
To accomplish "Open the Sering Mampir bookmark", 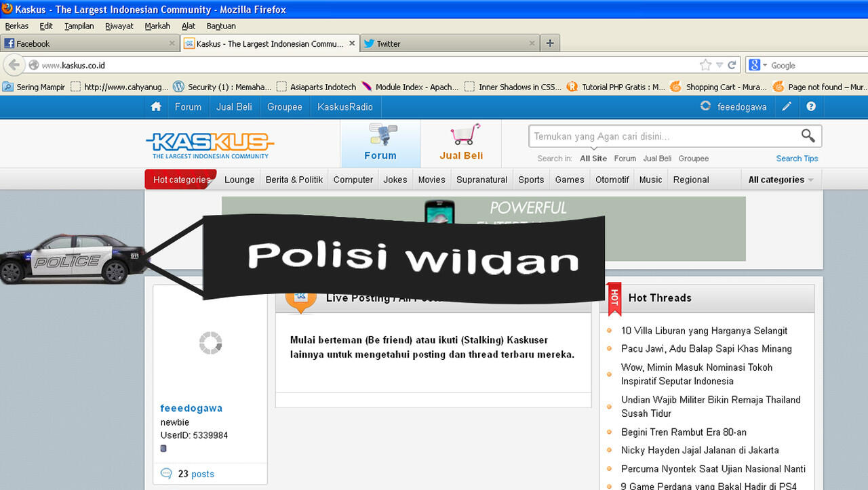I will click(x=34, y=87).
